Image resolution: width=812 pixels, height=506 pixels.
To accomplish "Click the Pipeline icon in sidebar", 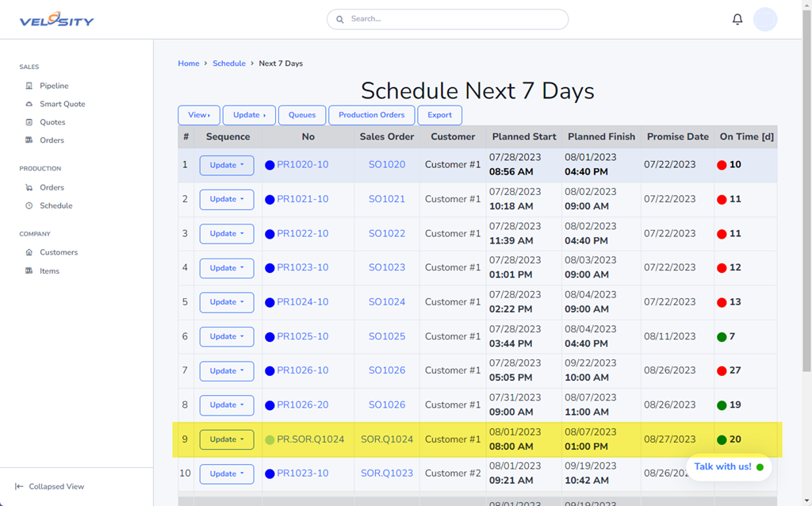I will 29,86.
